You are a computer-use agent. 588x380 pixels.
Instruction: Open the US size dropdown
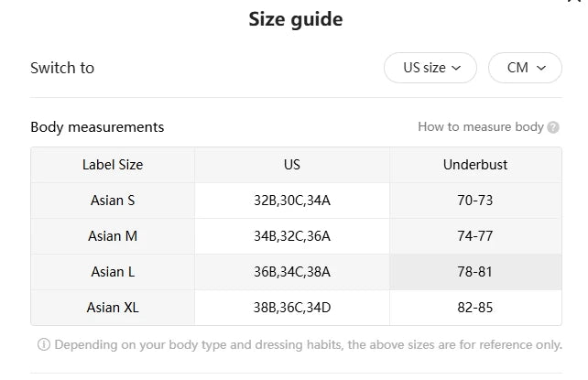click(430, 68)
